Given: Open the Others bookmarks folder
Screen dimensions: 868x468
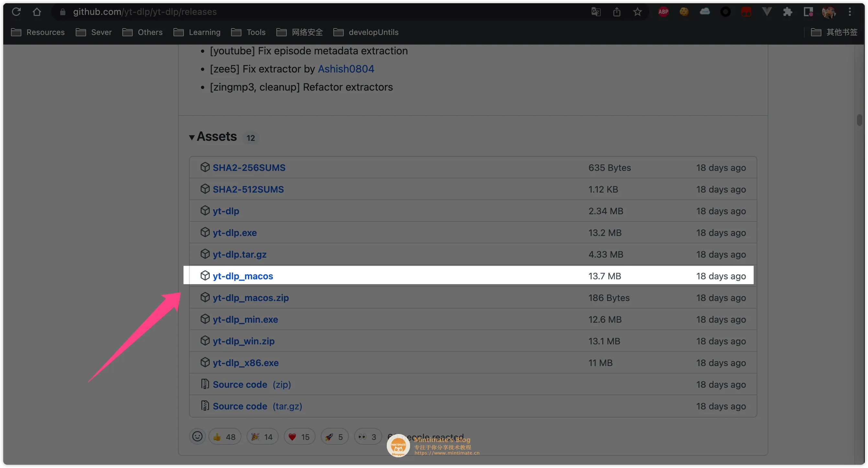Looking at the screenshot, I should coord(142,32).
